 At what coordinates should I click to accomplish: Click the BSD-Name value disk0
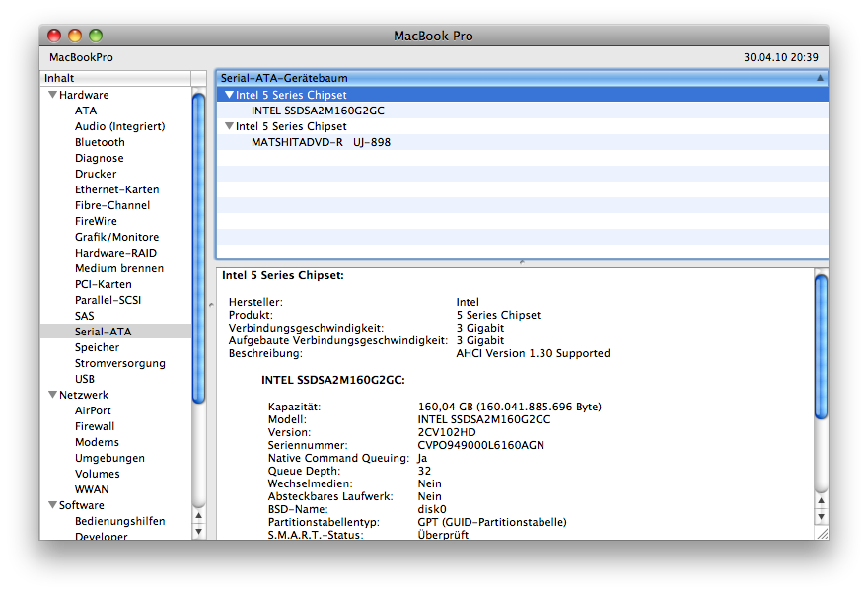[432, 509]
